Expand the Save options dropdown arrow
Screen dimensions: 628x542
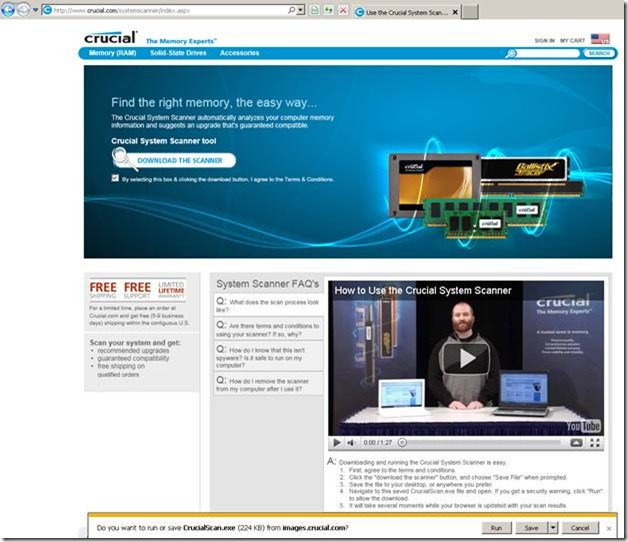(553, 528)
